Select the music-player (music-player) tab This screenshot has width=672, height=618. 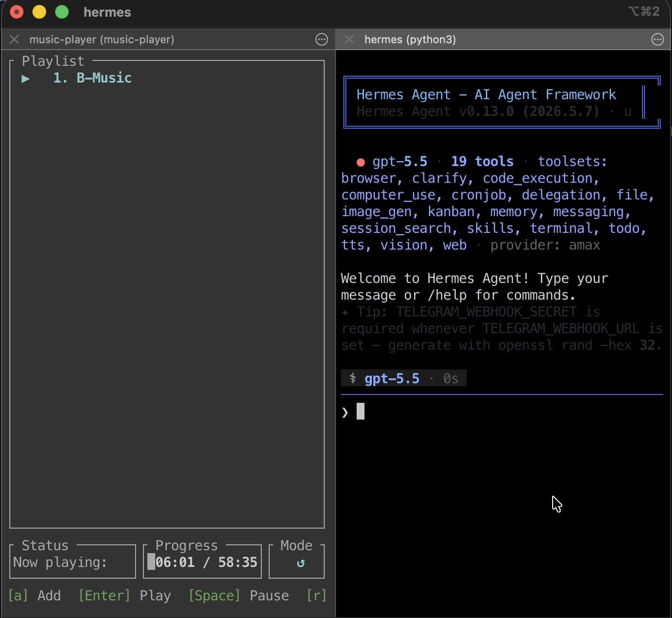pyautogui.click(x=102, y=39)
